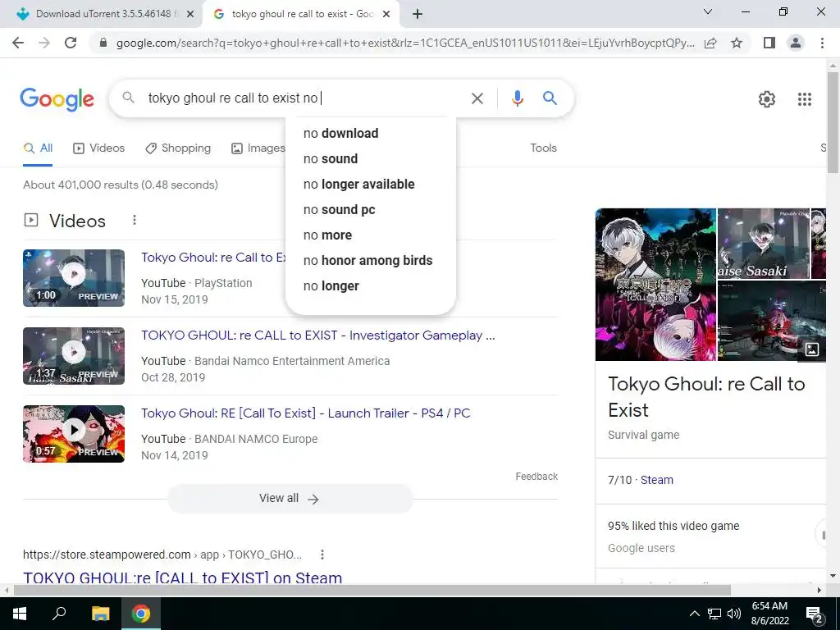Reload the current page
The width and height of the screenshot is (840, 630).
tap(71, 43)
